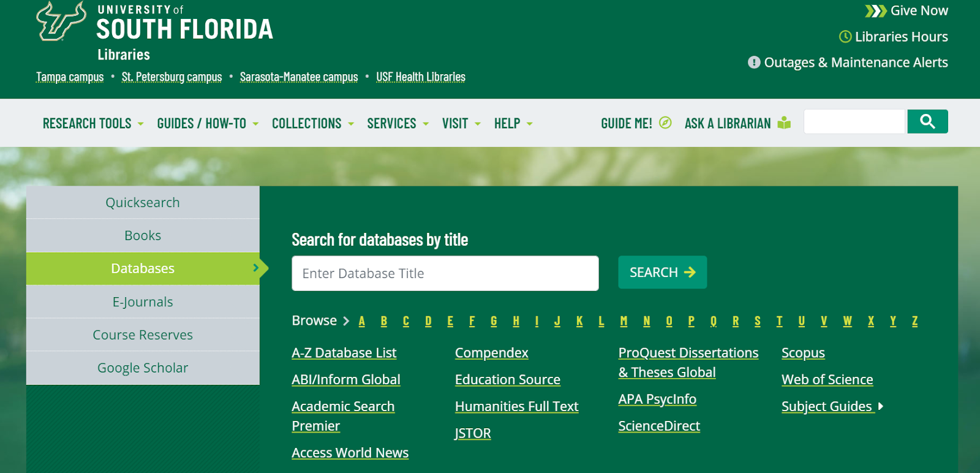Open the A-Z Database List link
The image size is (980, 473).
pyautogui.click(x=344, y=353)
